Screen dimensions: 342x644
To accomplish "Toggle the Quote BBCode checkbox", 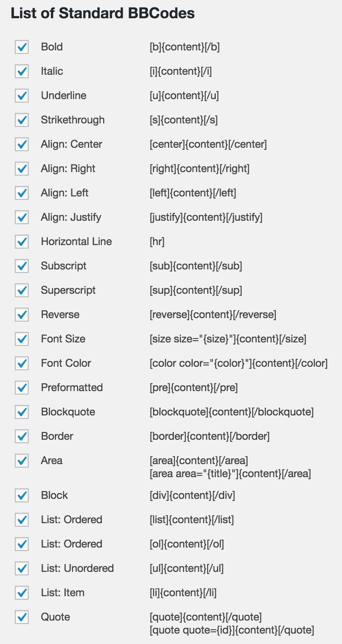I will click(22, 617).
